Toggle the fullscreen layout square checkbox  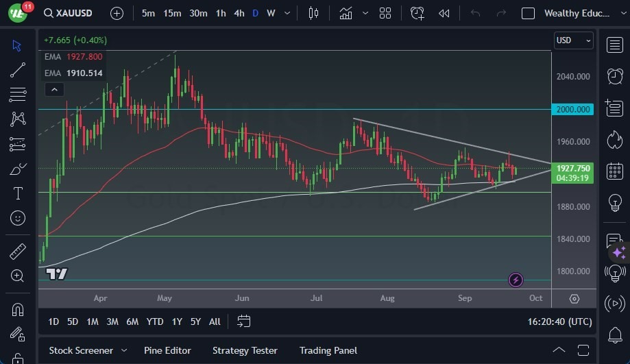pos(528,13)
